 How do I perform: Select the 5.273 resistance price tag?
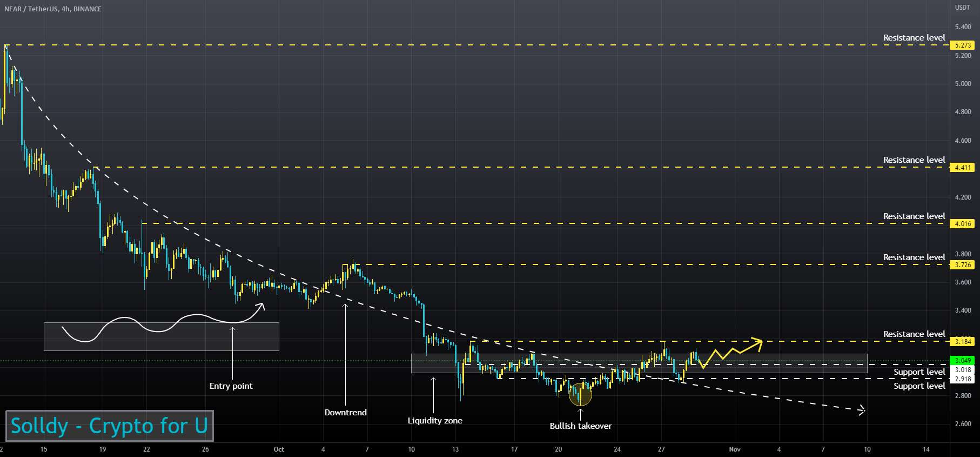tap(963, 45)
